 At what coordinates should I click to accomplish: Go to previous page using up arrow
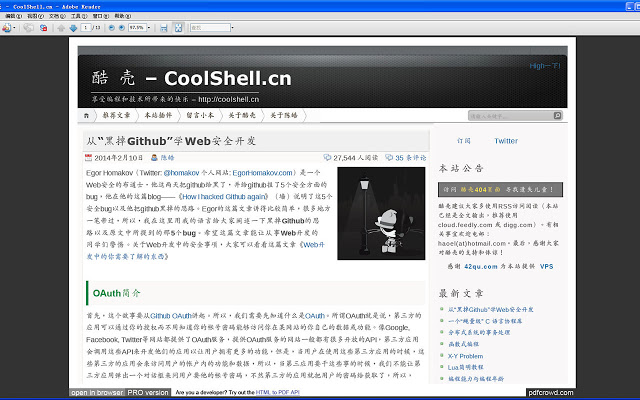(61, 28)
